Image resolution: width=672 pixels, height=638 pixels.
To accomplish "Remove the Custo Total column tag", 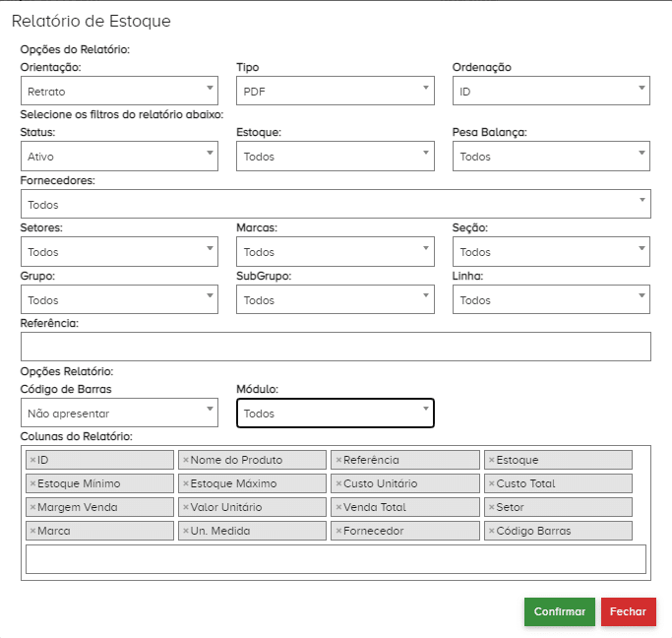I will (x=492, y=483).
